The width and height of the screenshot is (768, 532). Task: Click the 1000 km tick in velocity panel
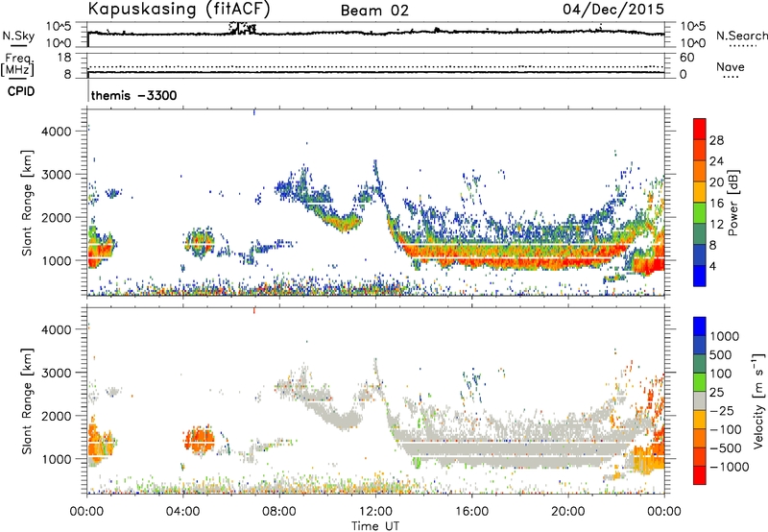coord(57,459)
